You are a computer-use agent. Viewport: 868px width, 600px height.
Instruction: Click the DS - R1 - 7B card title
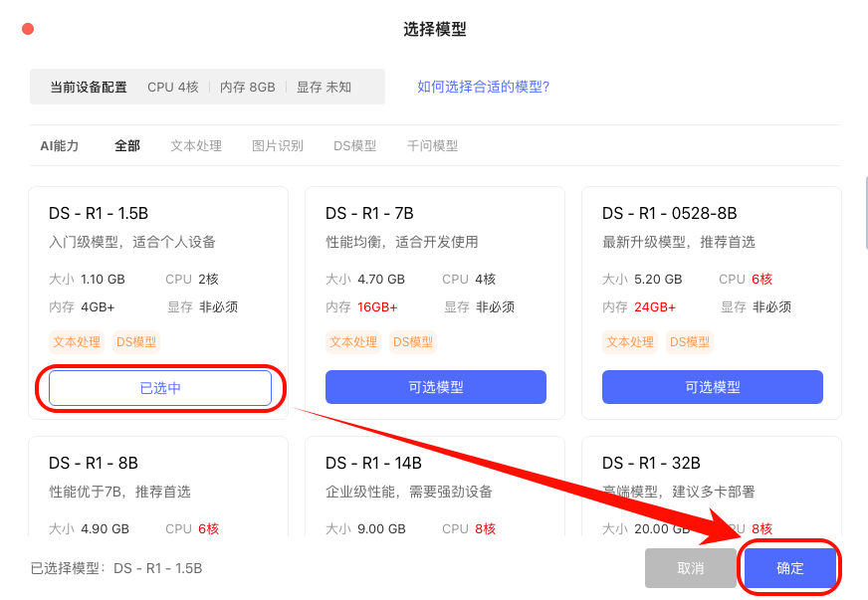[369, 213]
